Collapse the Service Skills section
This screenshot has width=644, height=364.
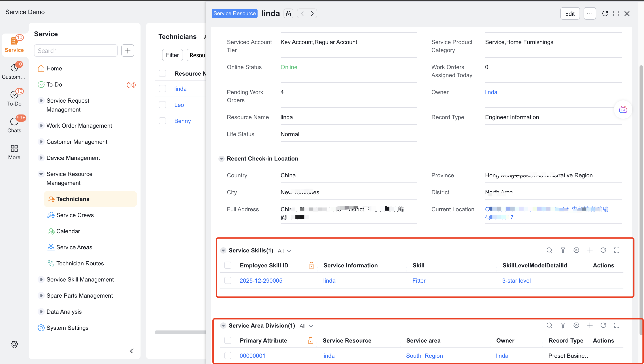223,250
